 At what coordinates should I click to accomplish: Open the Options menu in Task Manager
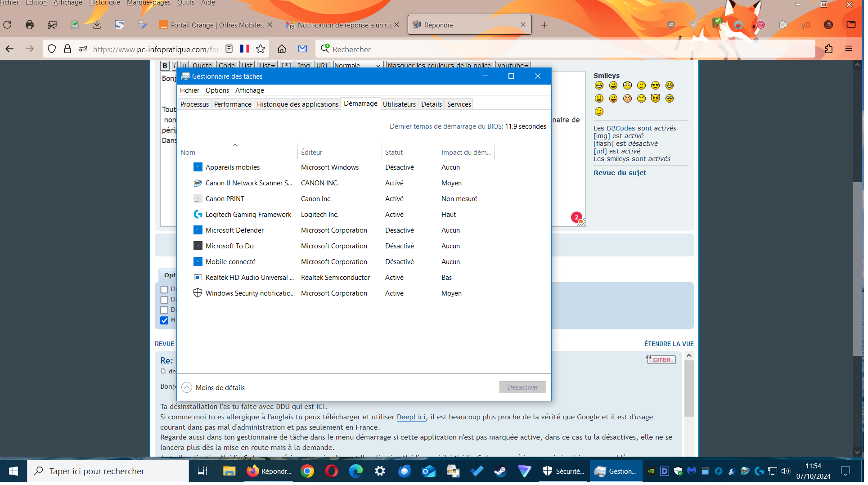(218, 91)
